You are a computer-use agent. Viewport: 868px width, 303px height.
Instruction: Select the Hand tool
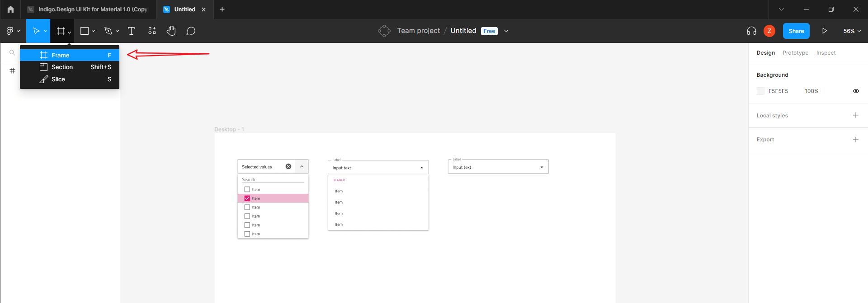[171, 31]
